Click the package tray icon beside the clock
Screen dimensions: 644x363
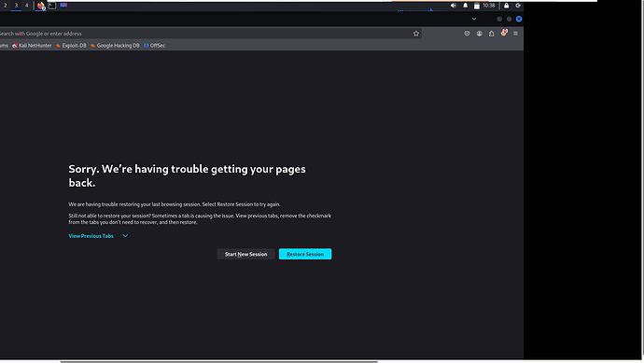tap(476, 6)
